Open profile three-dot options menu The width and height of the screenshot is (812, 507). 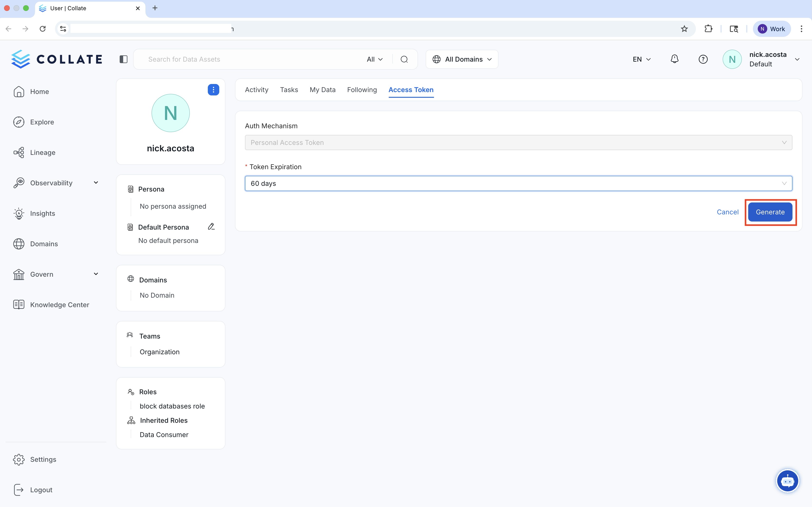pyautogui.click(x=213, y=90)
